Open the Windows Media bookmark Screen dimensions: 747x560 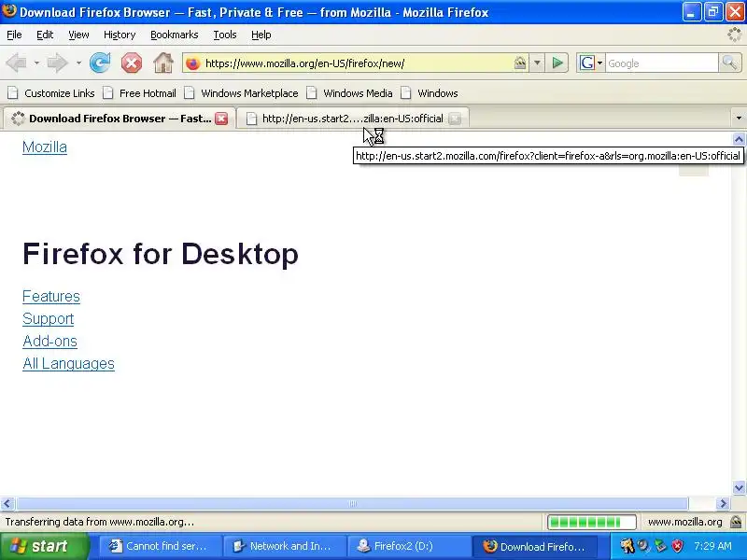(350, 93)
